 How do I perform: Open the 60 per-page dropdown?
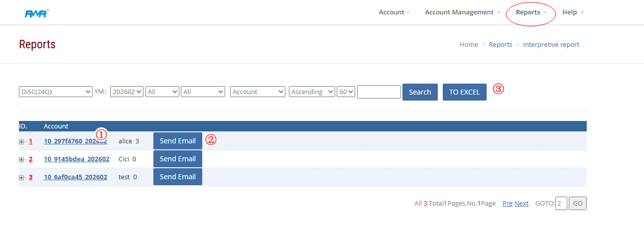(346, 92)
